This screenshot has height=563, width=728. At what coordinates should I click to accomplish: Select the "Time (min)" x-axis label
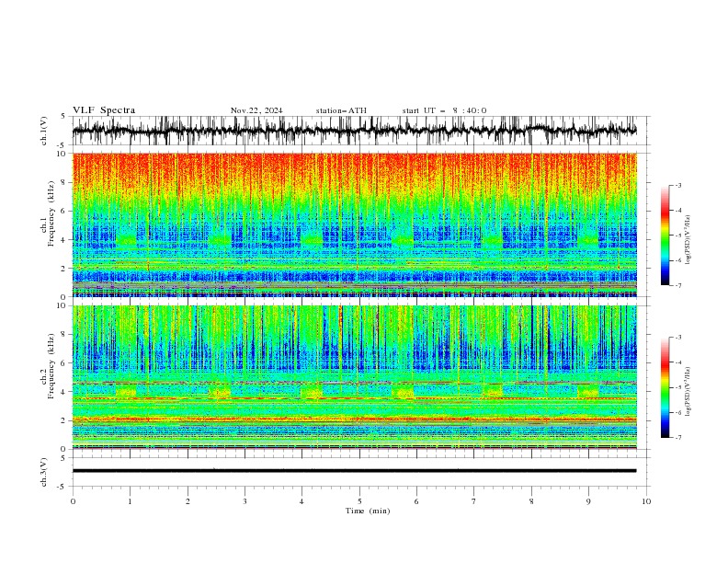[368, 511]
